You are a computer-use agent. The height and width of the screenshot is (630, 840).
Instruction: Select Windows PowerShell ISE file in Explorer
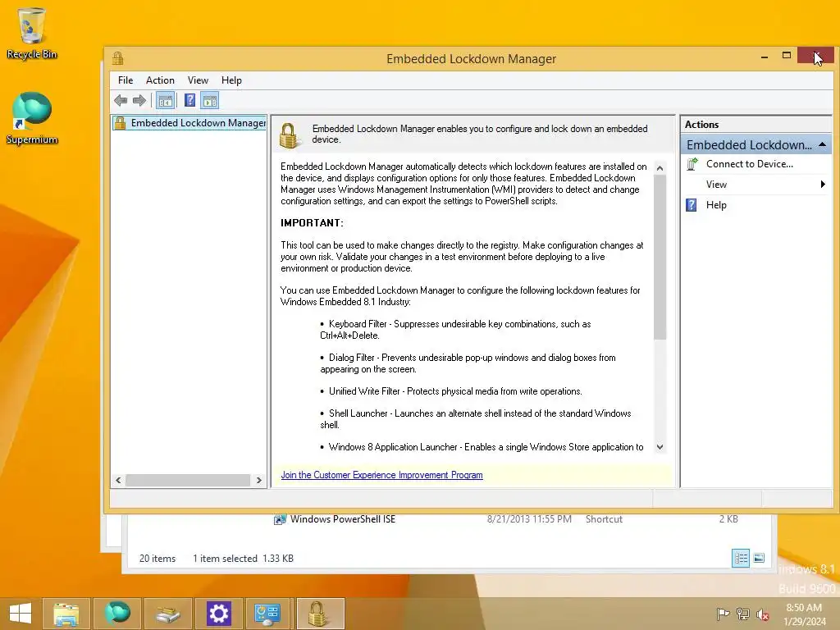[343, 519]
